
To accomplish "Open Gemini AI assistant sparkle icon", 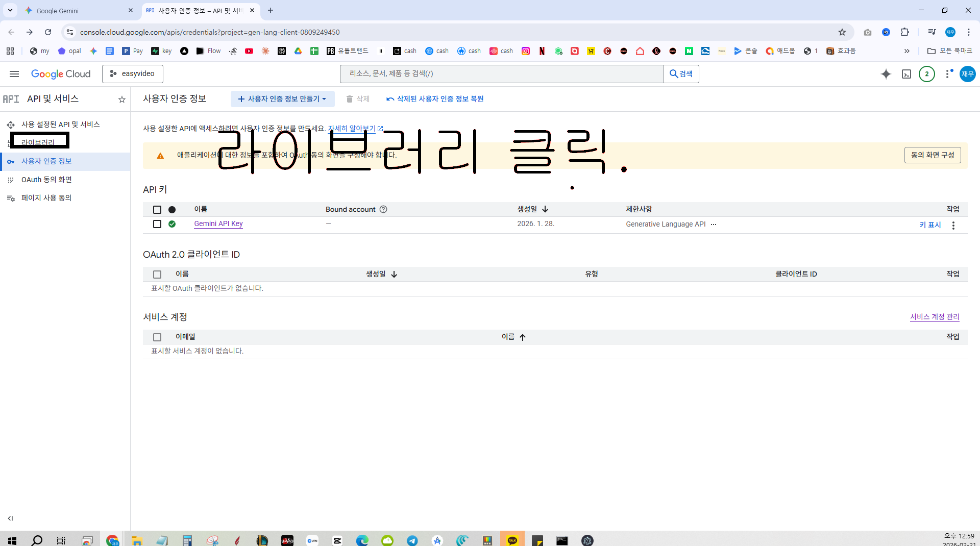I will click(886, 74).
